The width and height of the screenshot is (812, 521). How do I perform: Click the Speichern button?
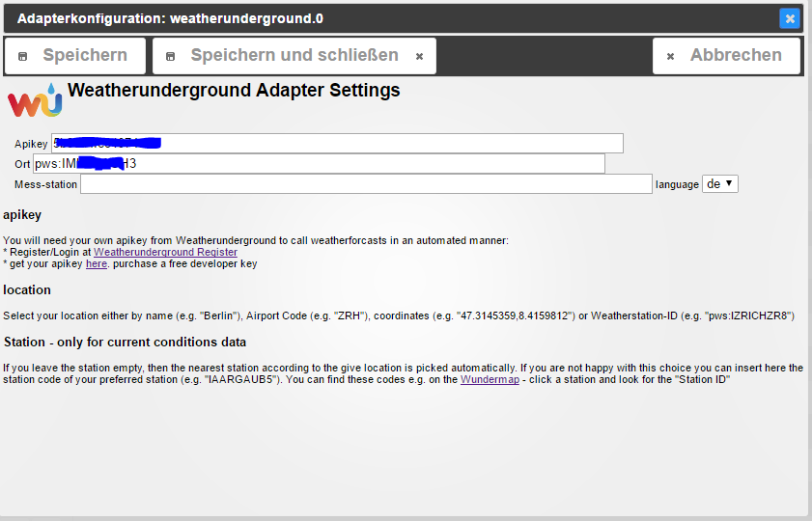75,55
